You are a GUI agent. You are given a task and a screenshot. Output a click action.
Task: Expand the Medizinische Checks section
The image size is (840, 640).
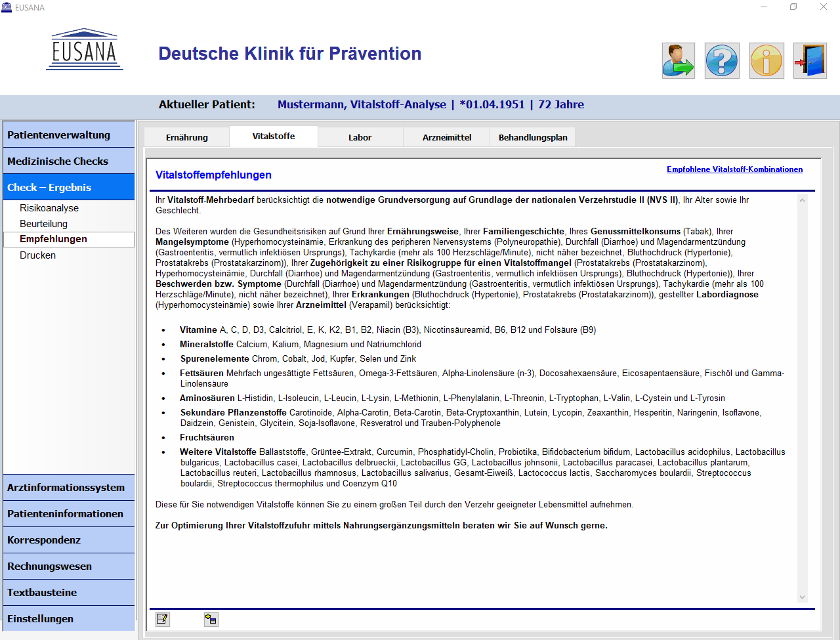pyautogui.click(x=69, y=161)
